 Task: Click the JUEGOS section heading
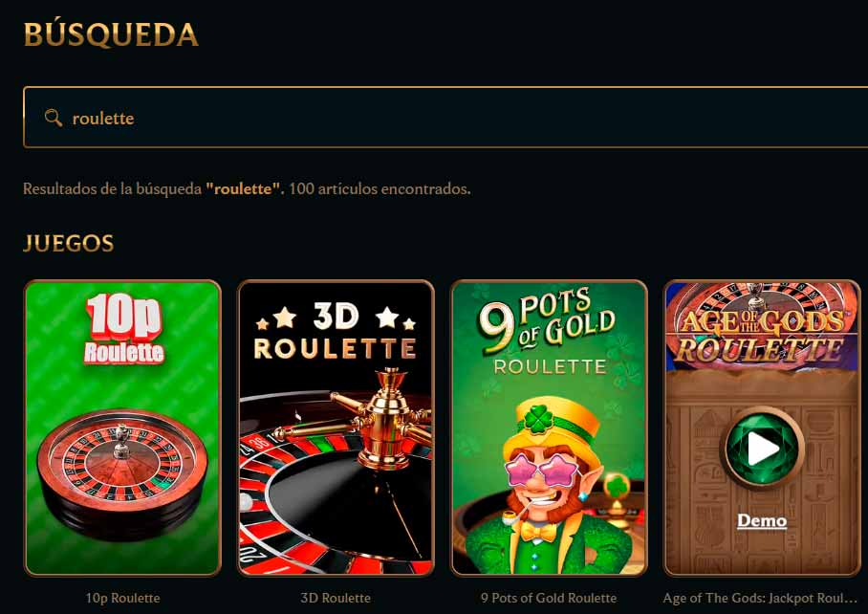pos(69,243)
